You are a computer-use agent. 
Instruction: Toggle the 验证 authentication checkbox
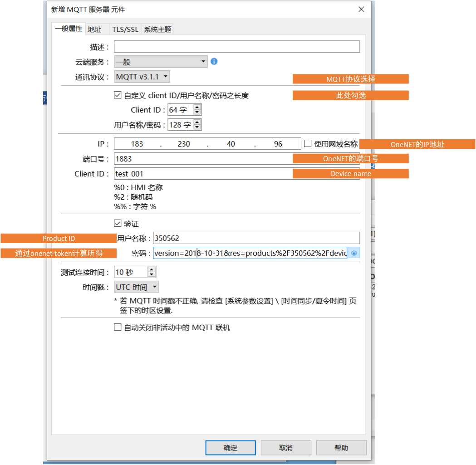pyautogui.click(x=118, y=224)
